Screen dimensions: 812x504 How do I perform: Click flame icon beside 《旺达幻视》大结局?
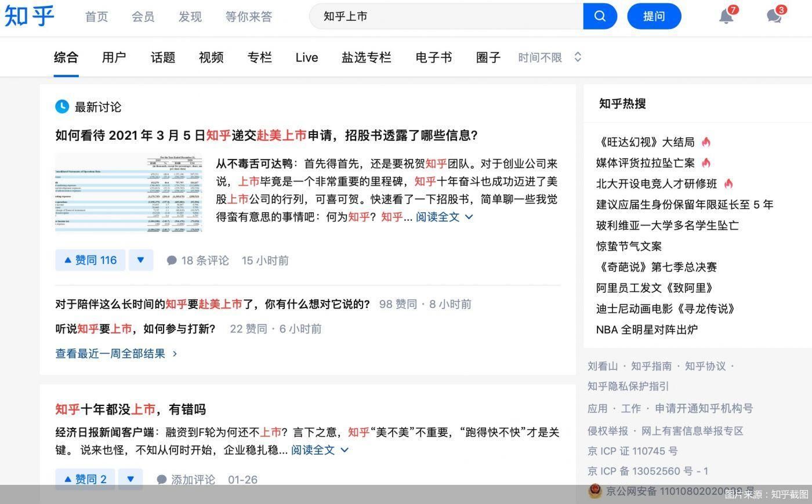(x=706, y=142)
